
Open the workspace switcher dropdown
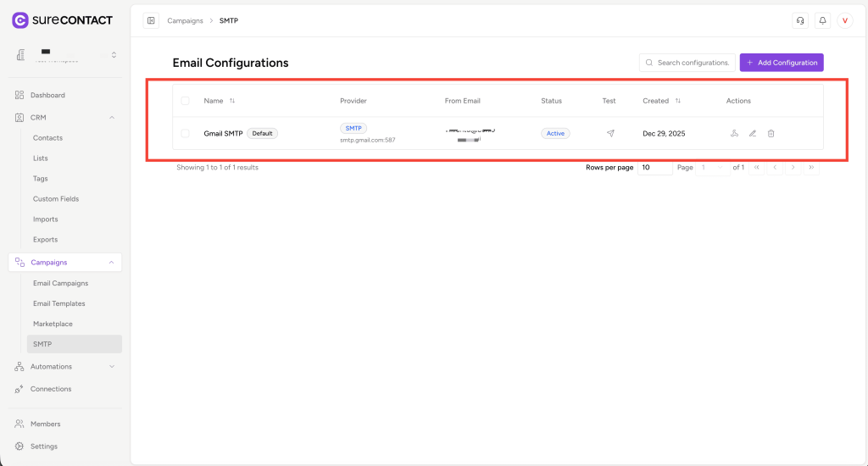(114, 55)
